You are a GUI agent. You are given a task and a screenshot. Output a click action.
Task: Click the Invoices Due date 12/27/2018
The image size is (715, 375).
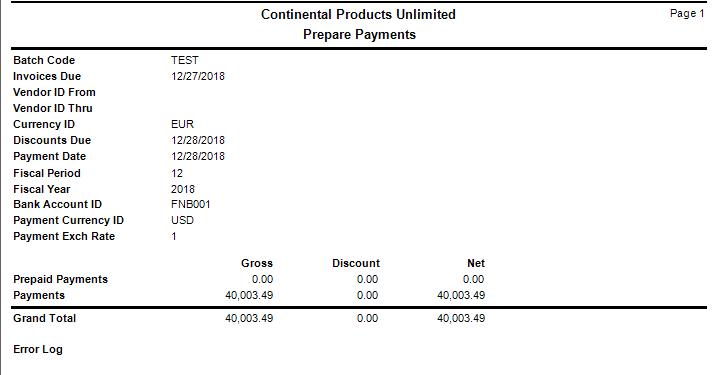(198, 76)
